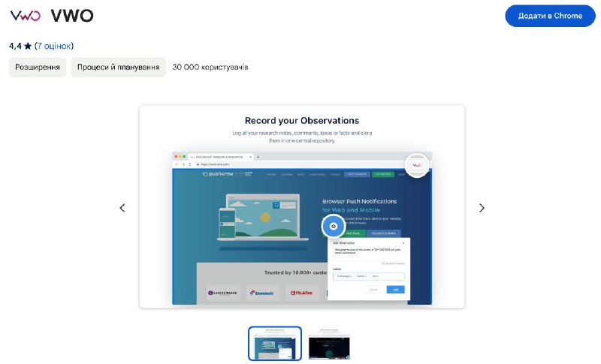Show the previous screenshot with left chevron
This screenshot has height=364, width=601.
(122, 208)
